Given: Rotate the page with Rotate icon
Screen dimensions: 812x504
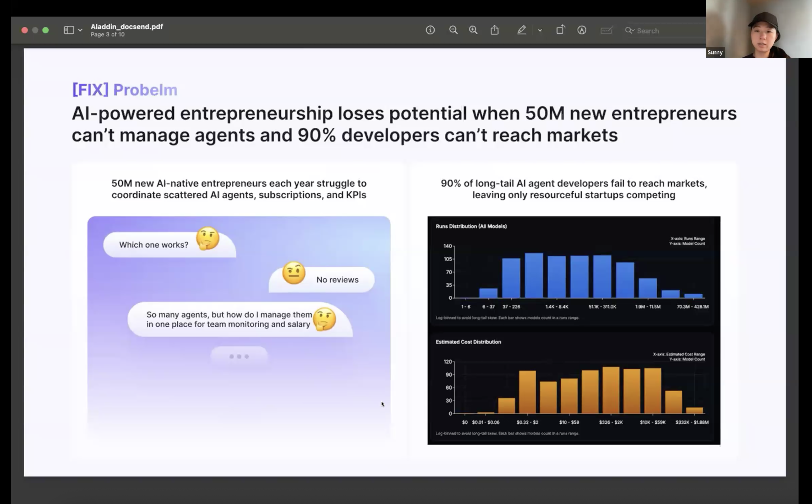Looking at the screenshot, I should [560, 30].
